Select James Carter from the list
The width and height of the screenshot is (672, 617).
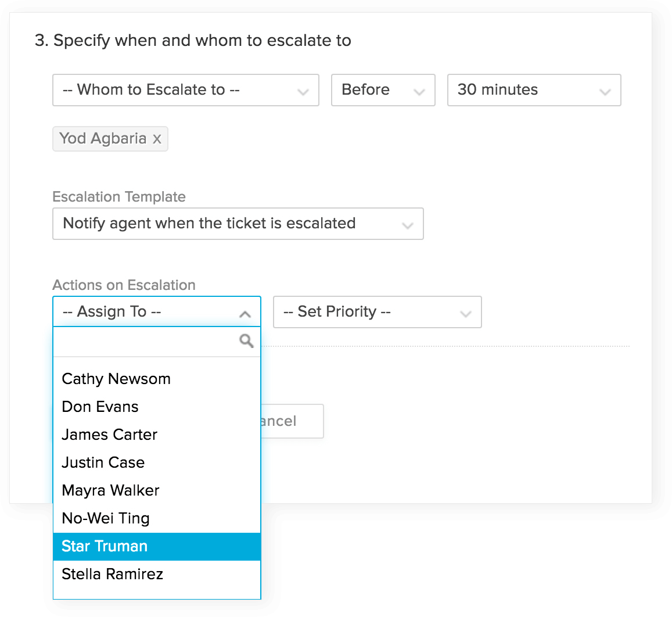click(x=110, y=435)
